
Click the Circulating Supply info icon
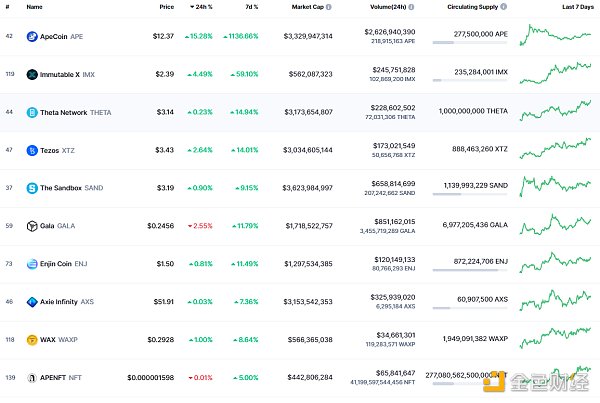(x=502, y=7)
